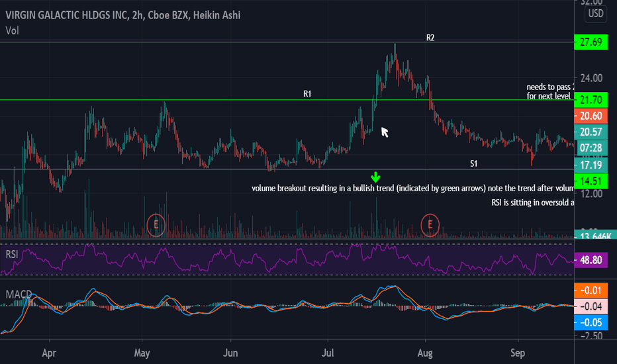This screenshot has height=364, width=617.
Task: Click the 24.00 price axis value
Action: [591, 78]
